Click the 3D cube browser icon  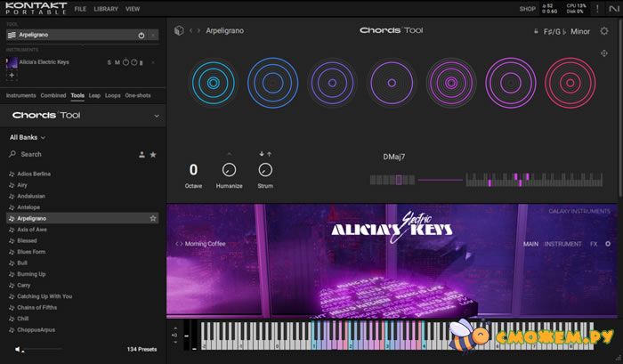pos(179,30)
